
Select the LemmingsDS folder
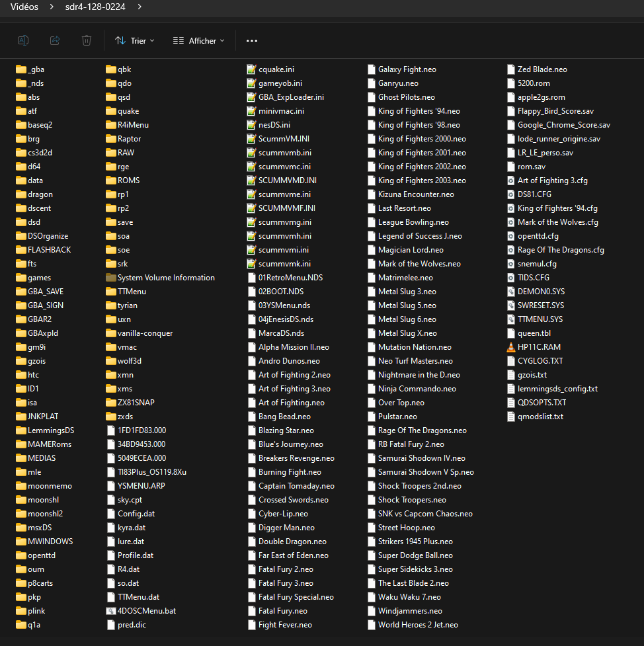[45, 430]
